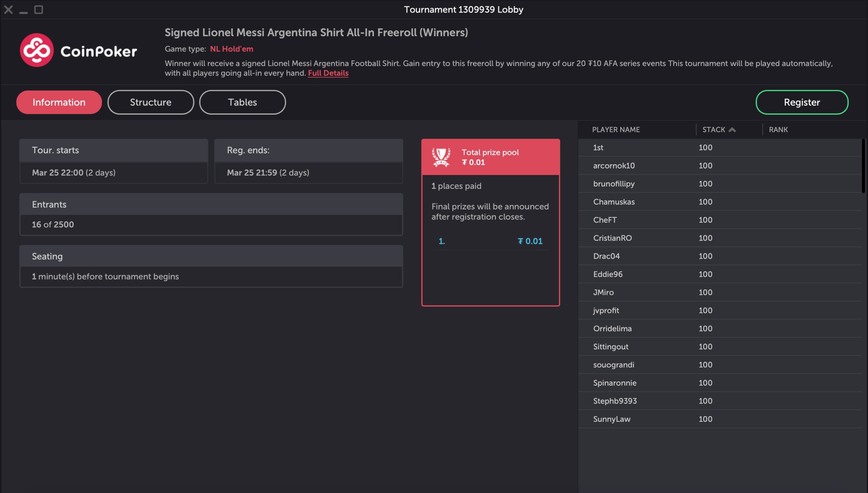
Task: Select player row Drac04
Action: pos(720,256)
